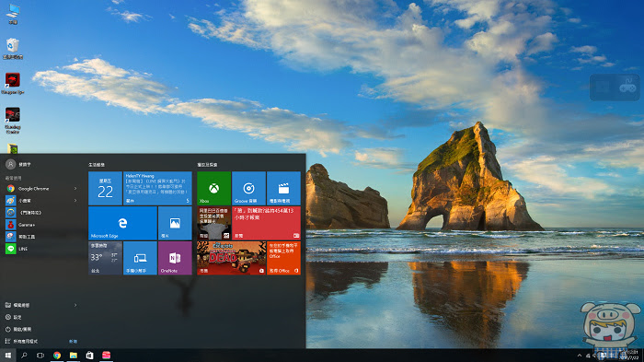
Task: Expand Google Chrome jump list arrow
Action: tap(75, 189)
